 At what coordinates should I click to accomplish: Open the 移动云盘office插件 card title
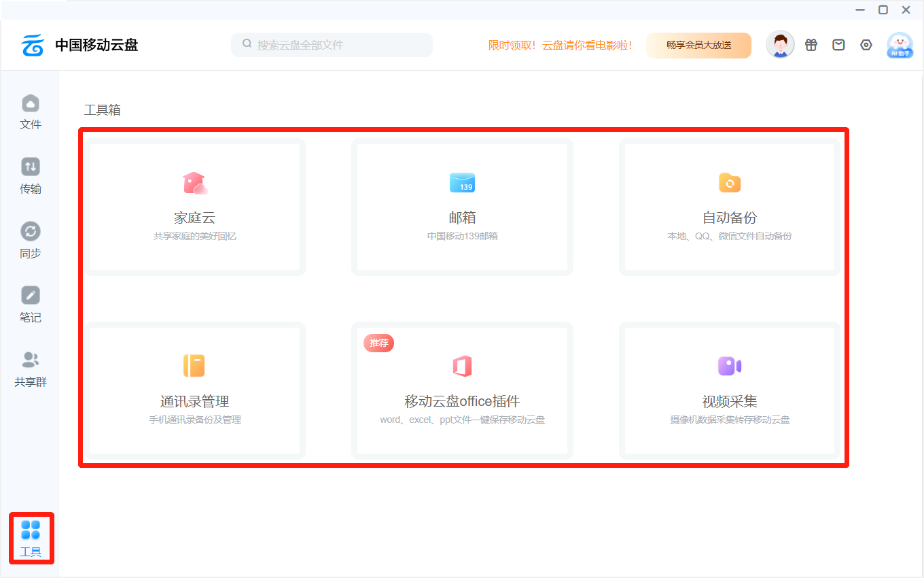[x=462, y=401]
